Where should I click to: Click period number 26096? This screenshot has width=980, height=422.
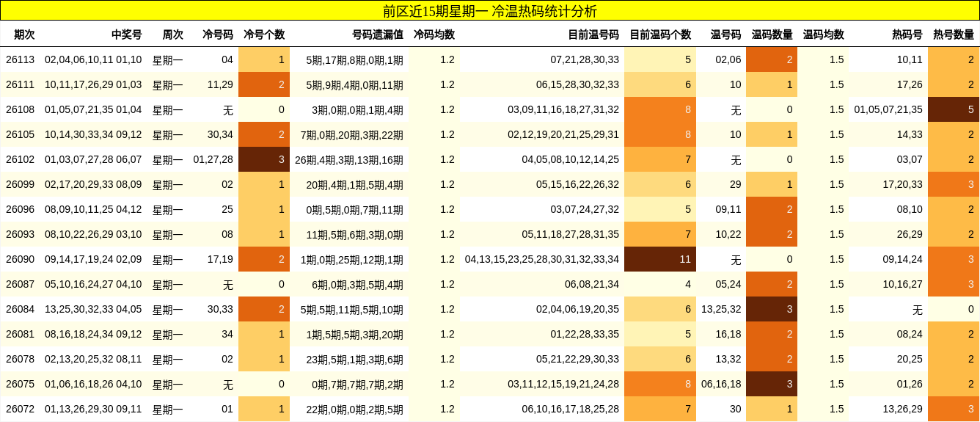20,210
